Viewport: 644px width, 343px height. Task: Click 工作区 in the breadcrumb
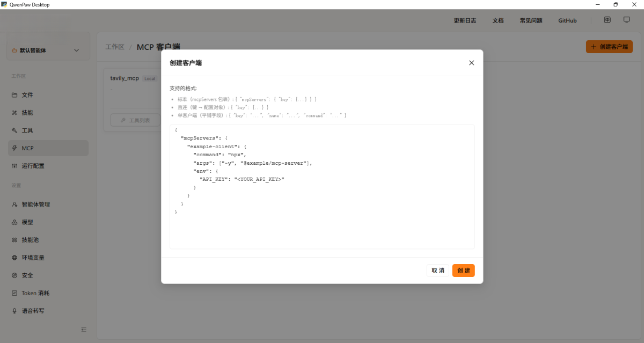(x=115, y=47)
